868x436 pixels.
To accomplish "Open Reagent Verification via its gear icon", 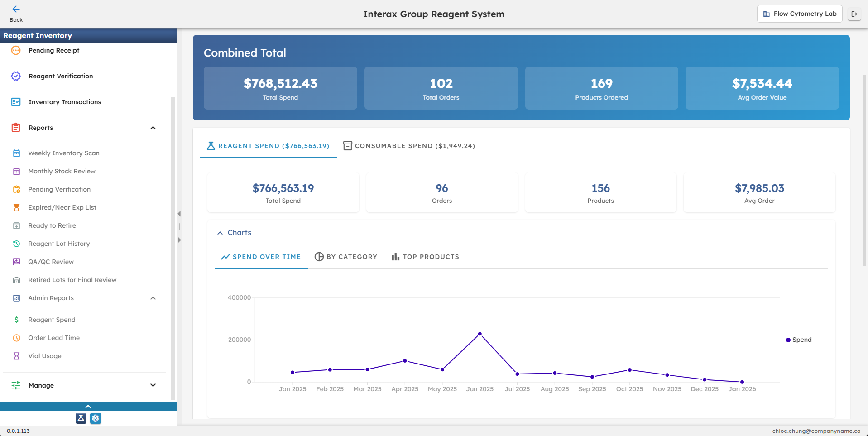I will coord(16,76).
